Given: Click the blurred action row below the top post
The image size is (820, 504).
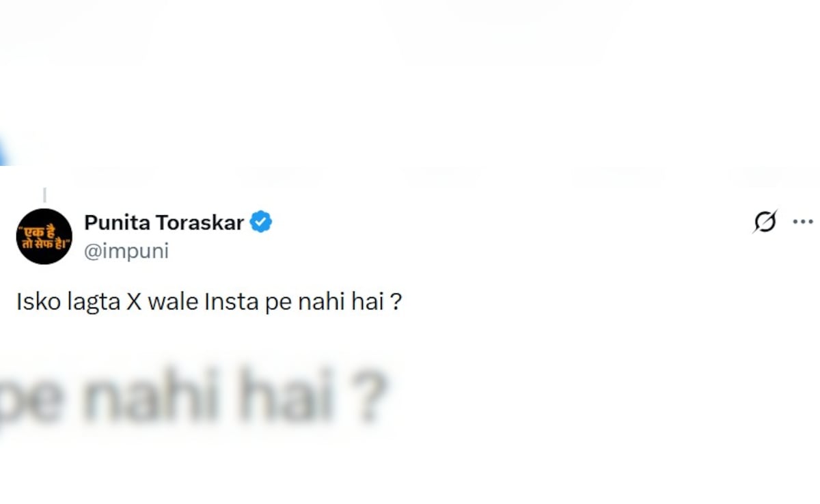Looking at the screenshot, I should pos(410,176).
